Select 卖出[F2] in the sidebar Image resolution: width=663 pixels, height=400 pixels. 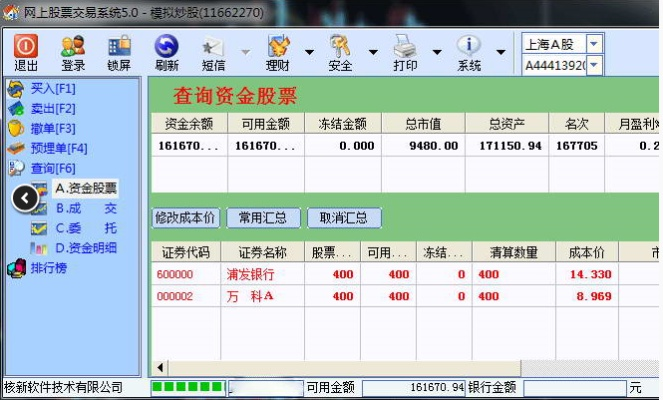[x=52, y=108]
